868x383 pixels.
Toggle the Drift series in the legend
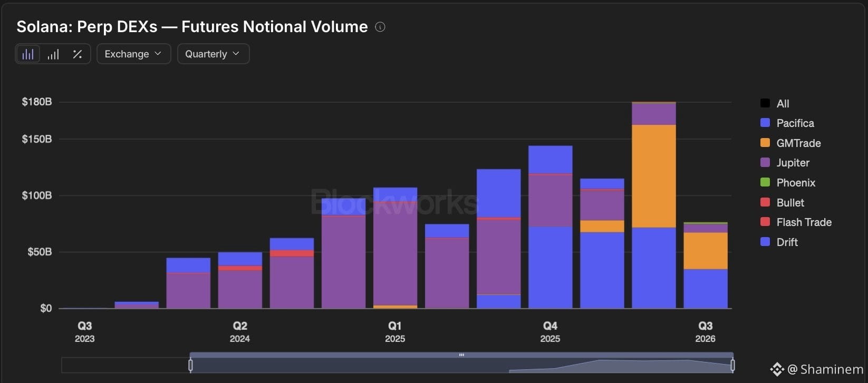click(x=779, y=242)
